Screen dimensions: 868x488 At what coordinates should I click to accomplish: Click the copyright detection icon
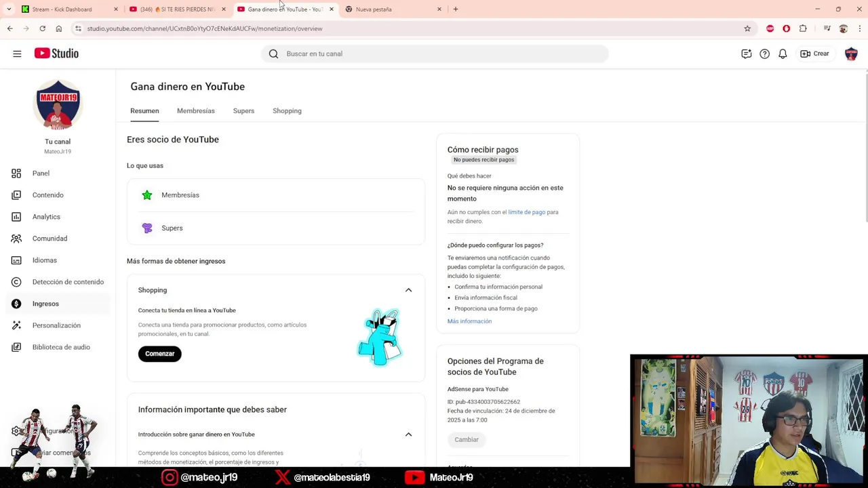tap(16, 282)
